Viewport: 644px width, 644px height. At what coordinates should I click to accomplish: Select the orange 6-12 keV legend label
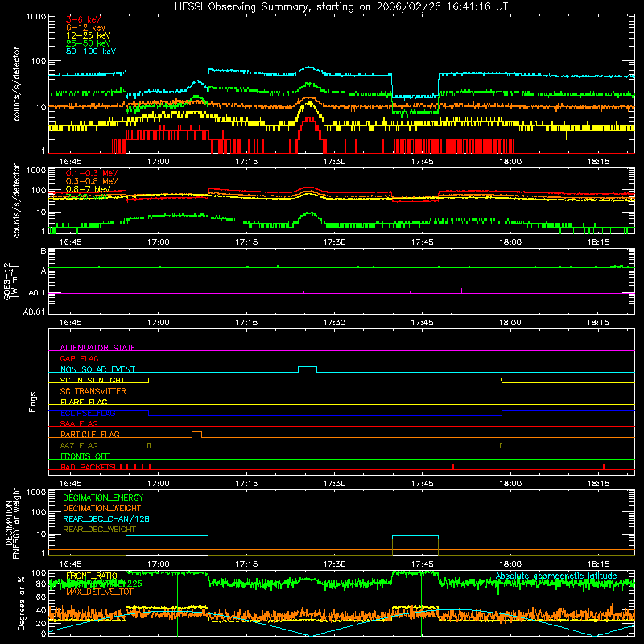coord(86,27)
